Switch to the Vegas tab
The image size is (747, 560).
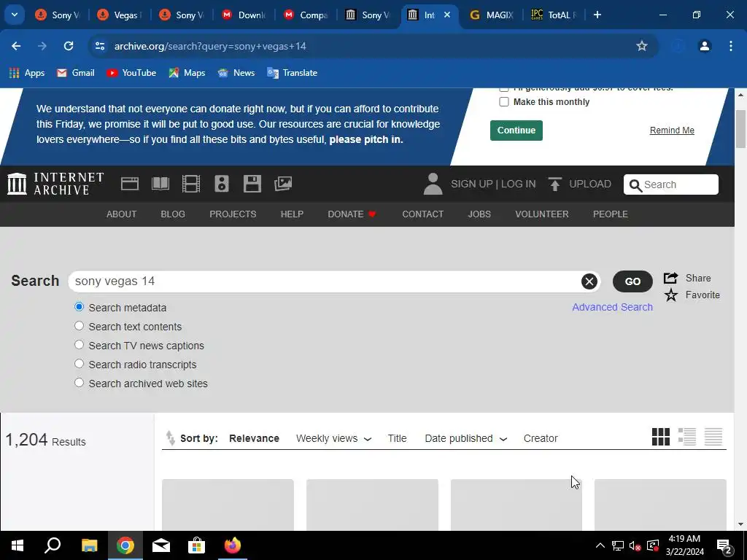coord(119,15)
